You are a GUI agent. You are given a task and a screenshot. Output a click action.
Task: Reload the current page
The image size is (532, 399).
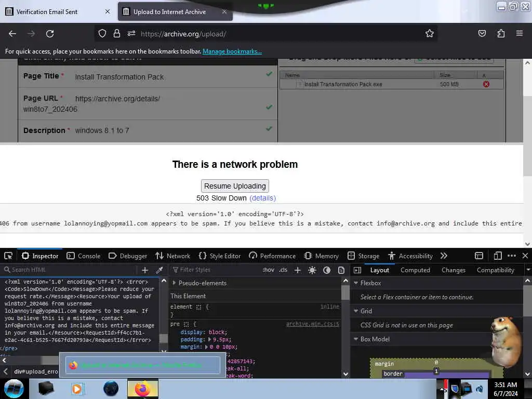(x=50, y=34)
